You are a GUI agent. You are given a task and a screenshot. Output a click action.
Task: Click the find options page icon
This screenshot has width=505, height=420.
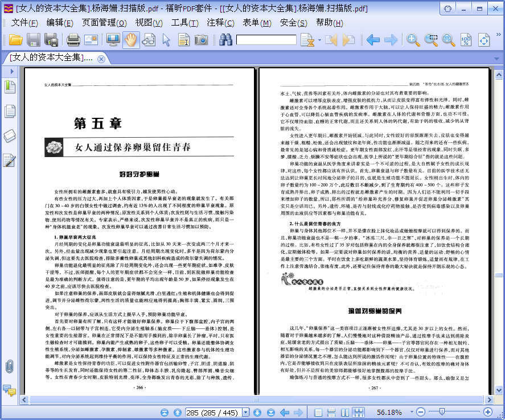click(307, 40)
